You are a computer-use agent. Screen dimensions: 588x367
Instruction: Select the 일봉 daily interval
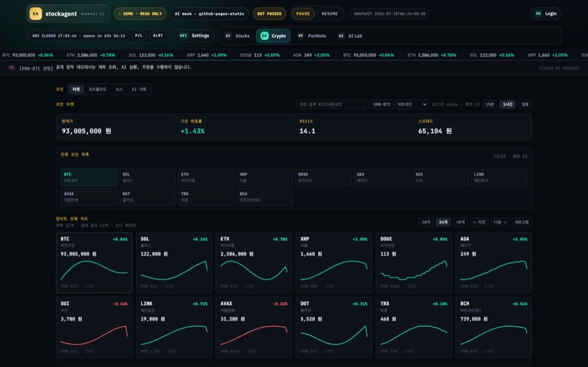(x=525, y=104)
